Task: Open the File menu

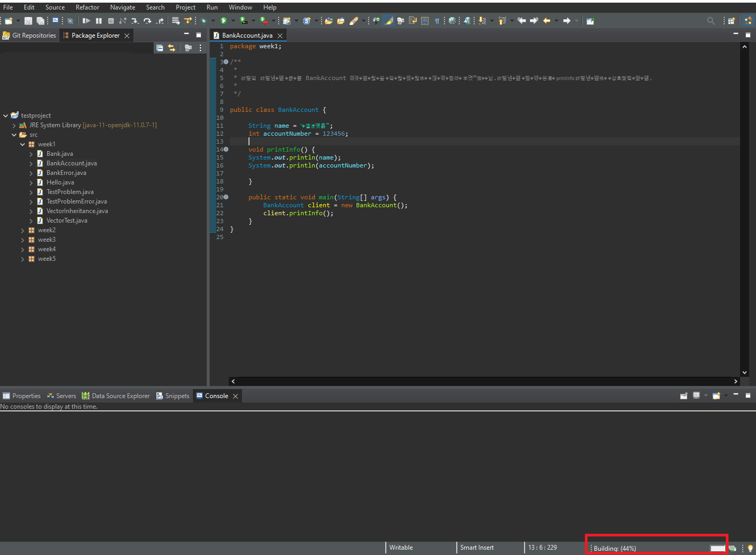Action: pos(8,7)
